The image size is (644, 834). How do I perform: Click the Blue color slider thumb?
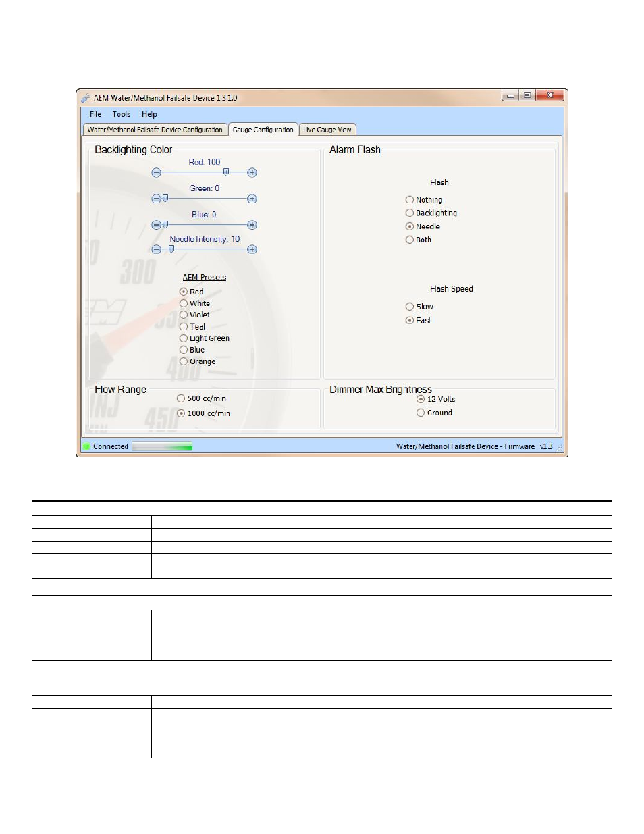(165, 225)
